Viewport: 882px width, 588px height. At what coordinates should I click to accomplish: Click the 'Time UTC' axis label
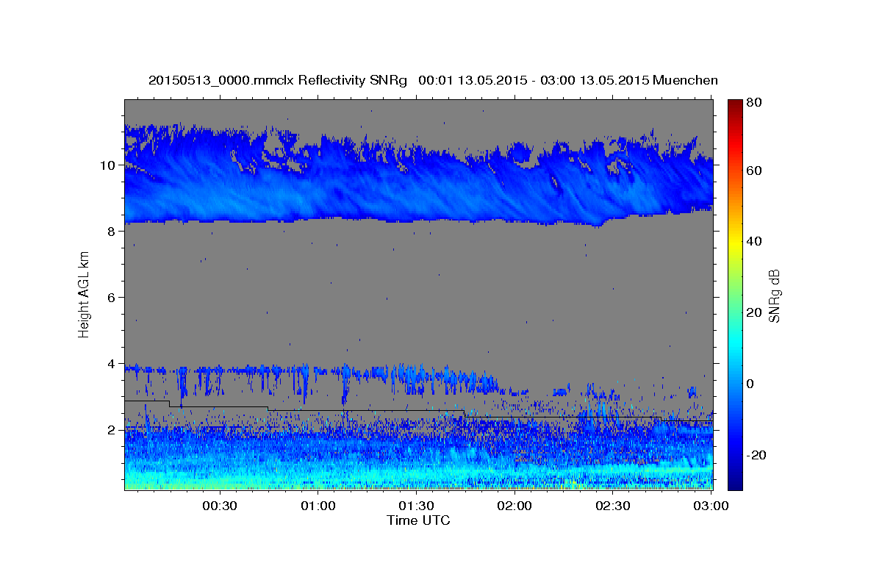click(418, 520)
